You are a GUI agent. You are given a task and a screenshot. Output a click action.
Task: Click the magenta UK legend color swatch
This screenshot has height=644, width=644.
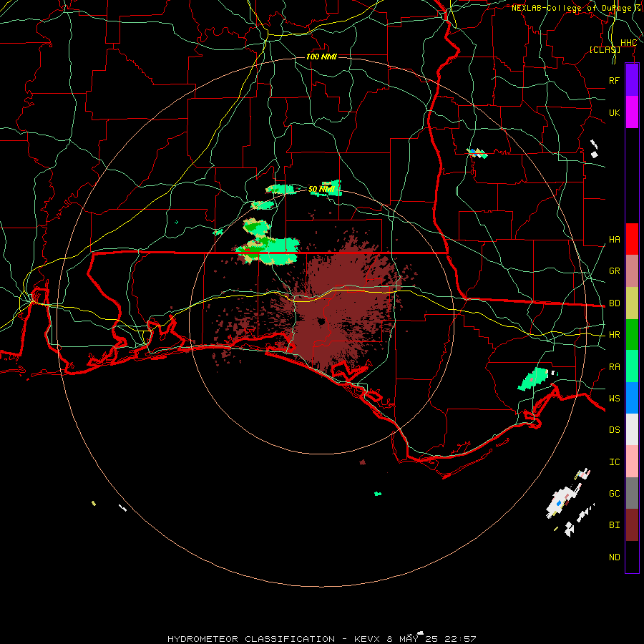(x=632, y=112)
